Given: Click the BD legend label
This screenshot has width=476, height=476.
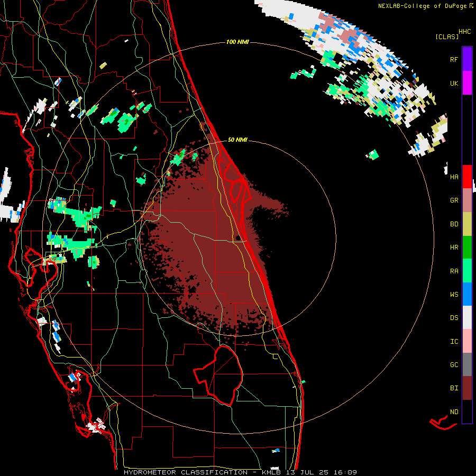Looking at the screenshot, I should click(454, 224).
